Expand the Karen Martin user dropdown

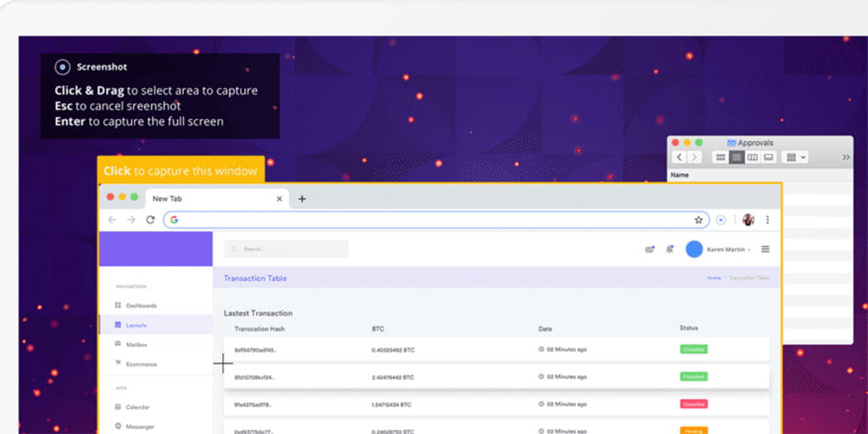point(728,250)
